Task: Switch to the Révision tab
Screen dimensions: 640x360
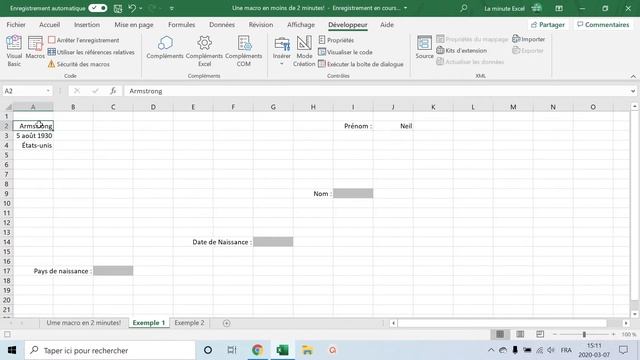Action: coord(261,24)
